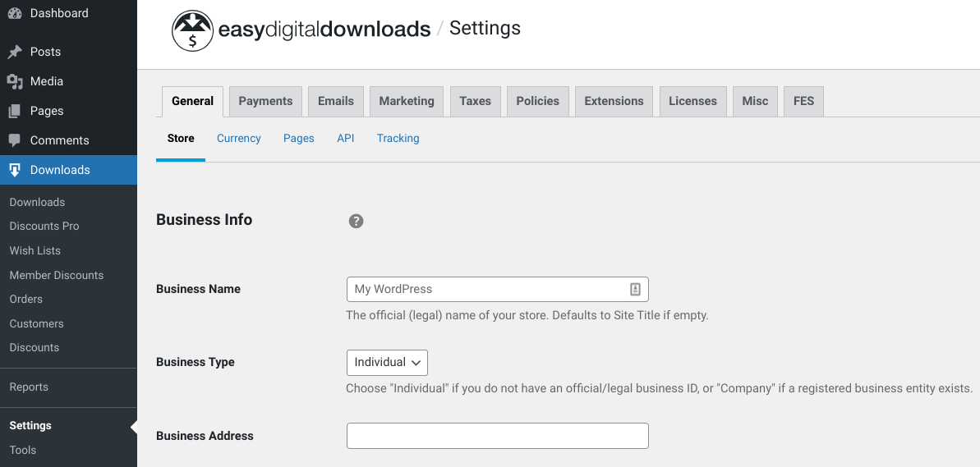The image size is (980, 467).
Task: Open the Policies tab
Action: 537,101
